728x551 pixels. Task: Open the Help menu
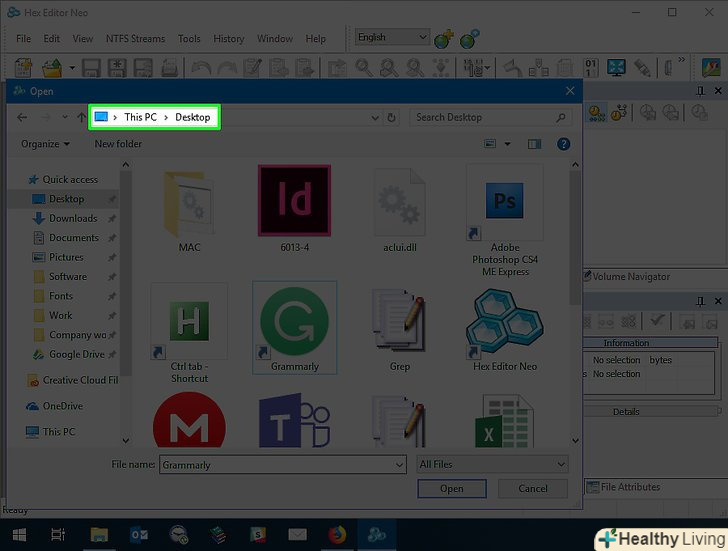click(x=315, y=39)
